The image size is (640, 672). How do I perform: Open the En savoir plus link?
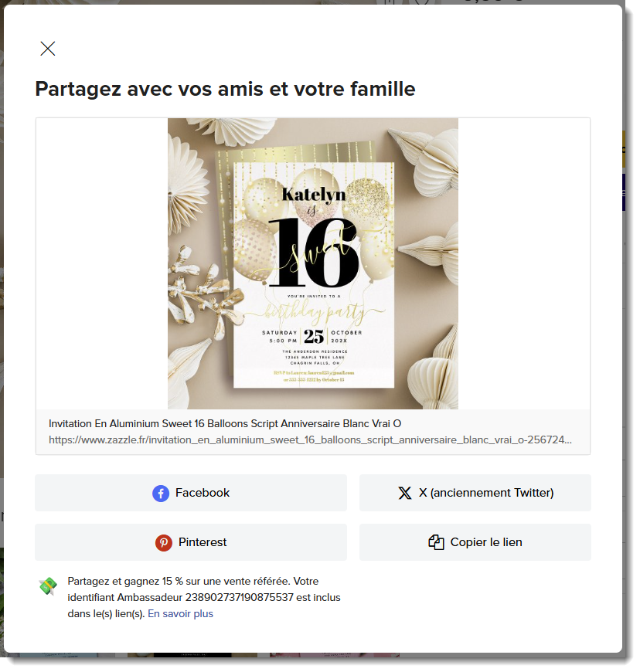180,614
